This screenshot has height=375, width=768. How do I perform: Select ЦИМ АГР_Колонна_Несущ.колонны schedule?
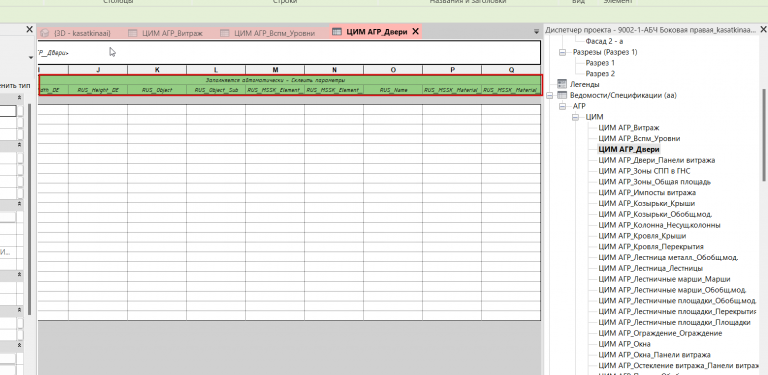tap(659, 225)
